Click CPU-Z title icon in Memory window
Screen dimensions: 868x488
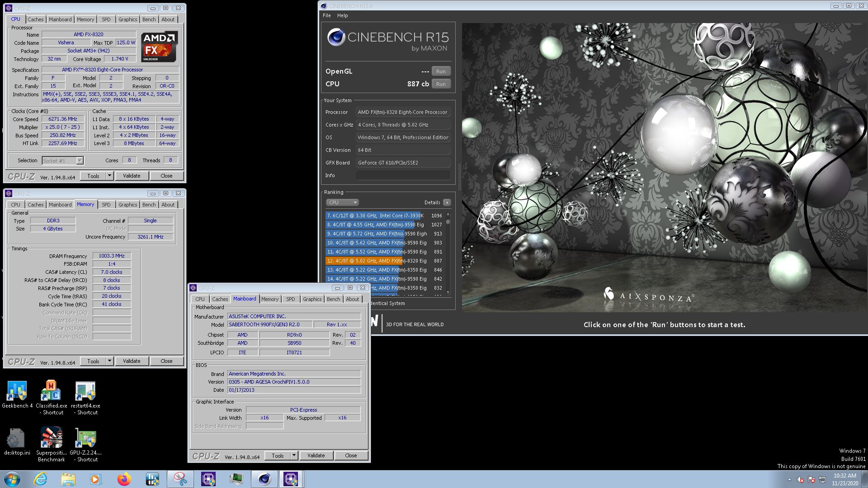point(9,193)
